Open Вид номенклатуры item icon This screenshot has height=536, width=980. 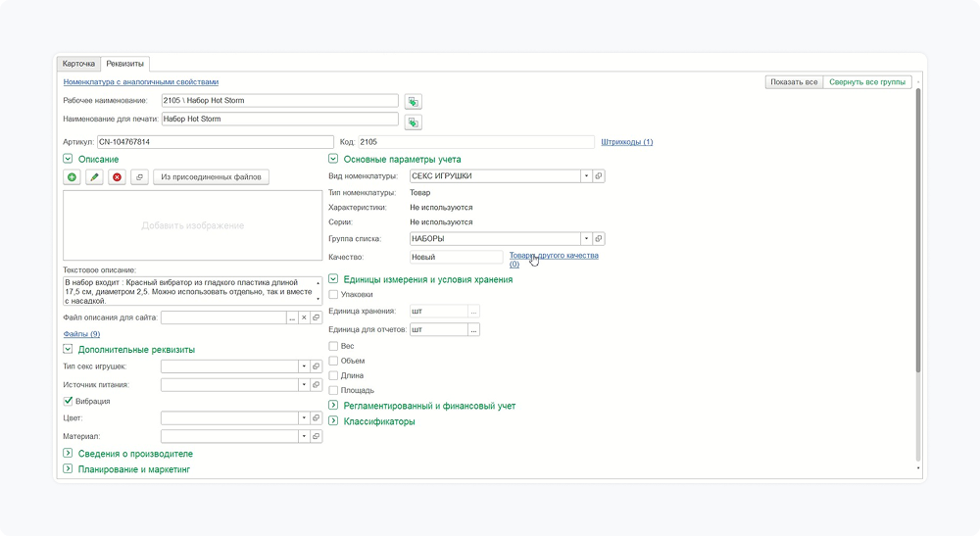coord(599,176)
